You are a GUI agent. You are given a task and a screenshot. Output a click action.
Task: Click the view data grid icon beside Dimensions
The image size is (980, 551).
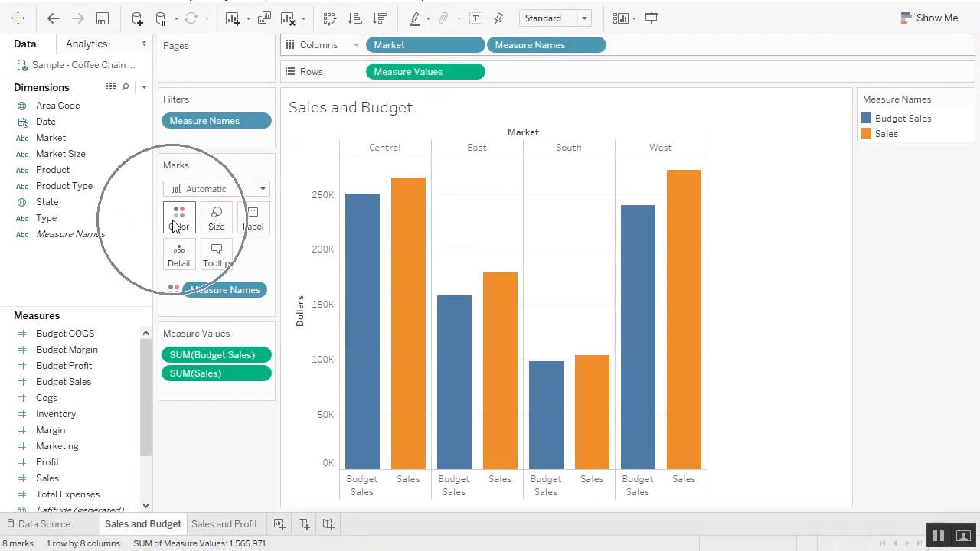(110, 87)
